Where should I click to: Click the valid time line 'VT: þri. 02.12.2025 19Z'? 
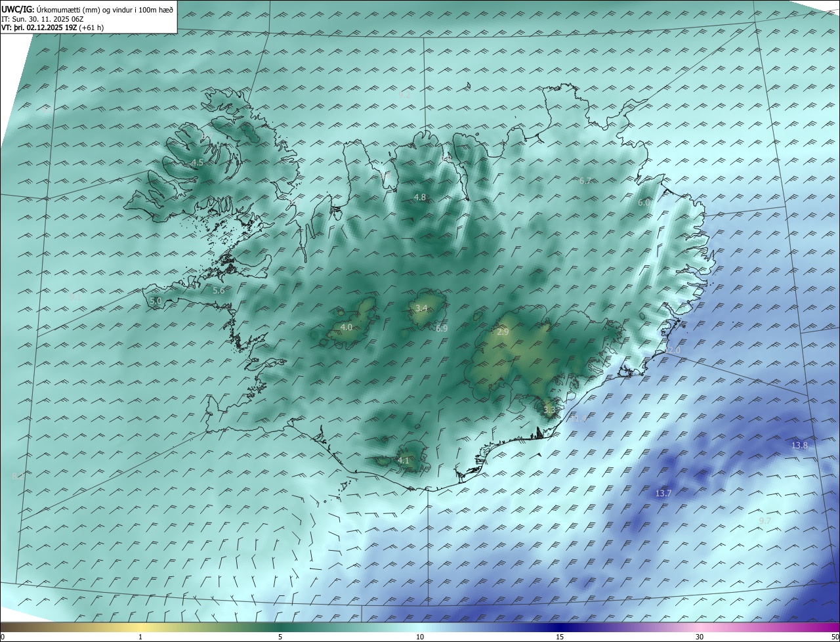pos(39,28)
